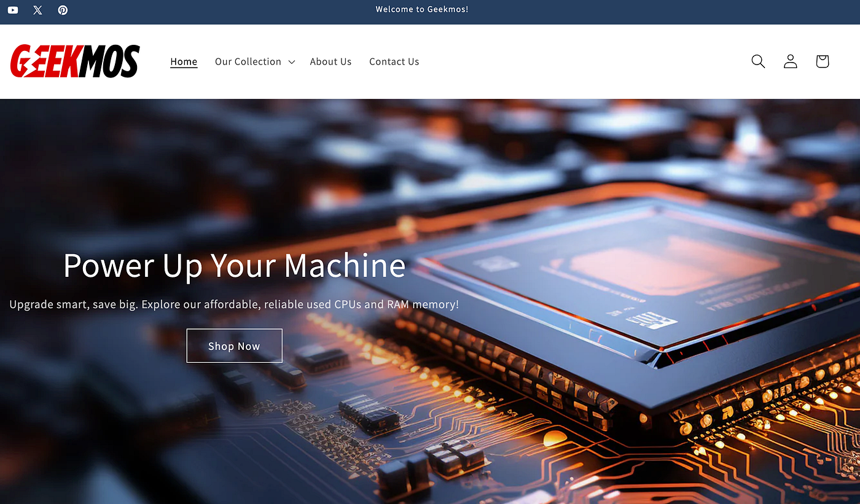Open the About Us page
860x504 pixels.
point(330,62)
